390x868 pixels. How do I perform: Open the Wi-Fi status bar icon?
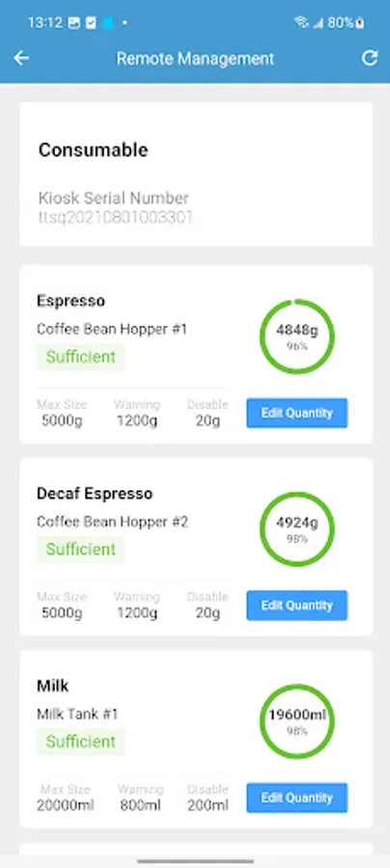(301, 23)
